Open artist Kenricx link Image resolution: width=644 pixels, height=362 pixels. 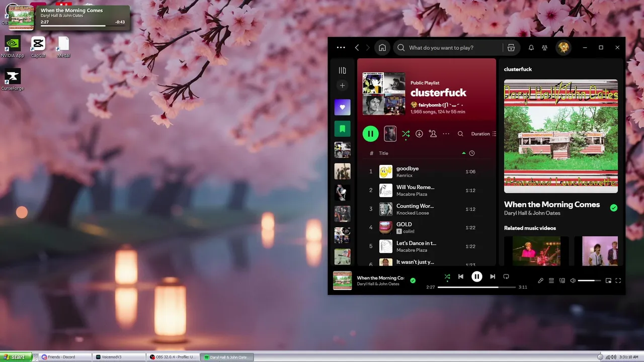(x=405, y=175)
